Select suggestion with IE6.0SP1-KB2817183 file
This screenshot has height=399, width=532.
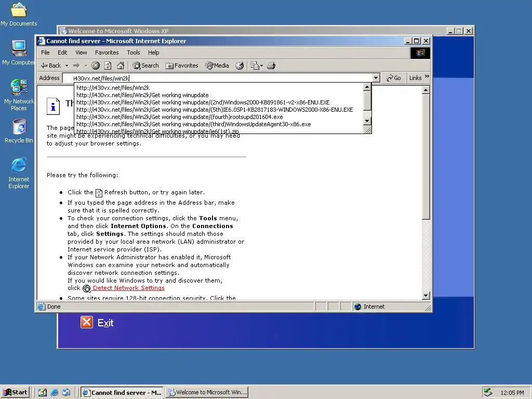coord(219,110)
